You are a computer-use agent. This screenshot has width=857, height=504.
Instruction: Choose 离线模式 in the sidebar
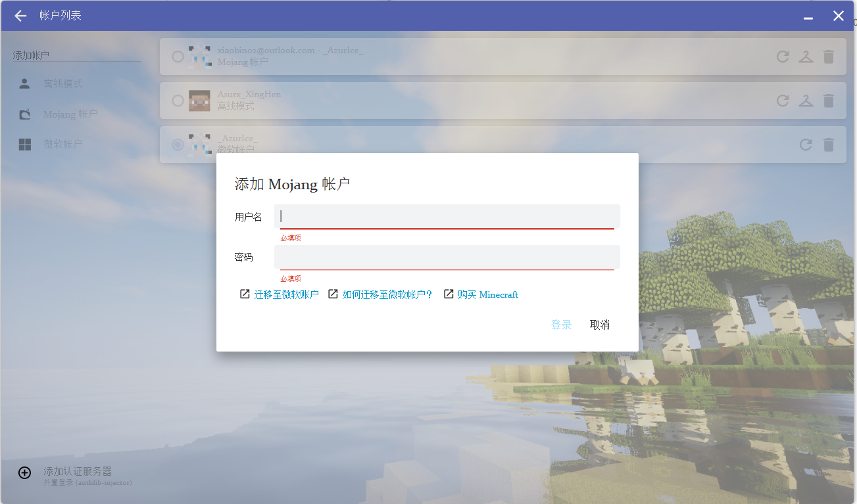point(62,84)
